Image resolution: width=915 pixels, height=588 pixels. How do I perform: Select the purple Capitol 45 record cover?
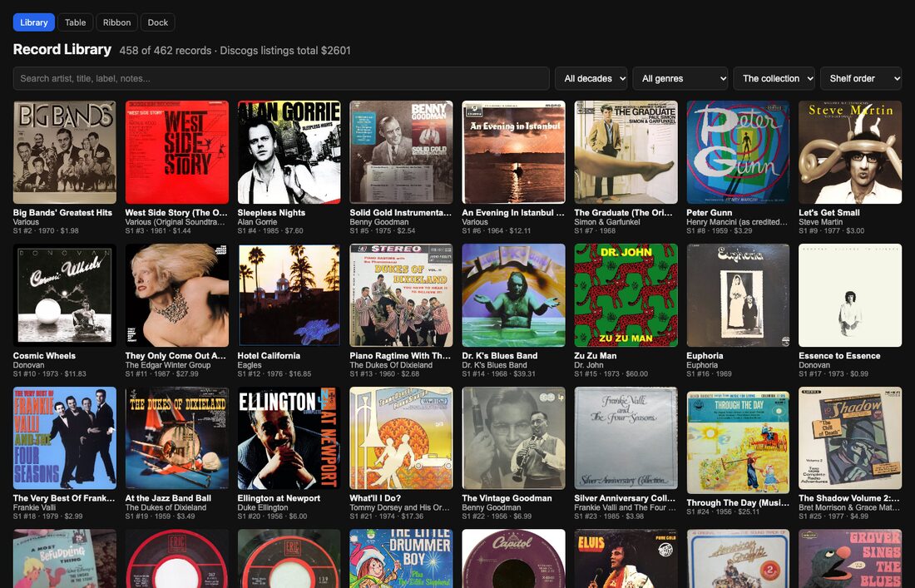(x=513, y=558)
